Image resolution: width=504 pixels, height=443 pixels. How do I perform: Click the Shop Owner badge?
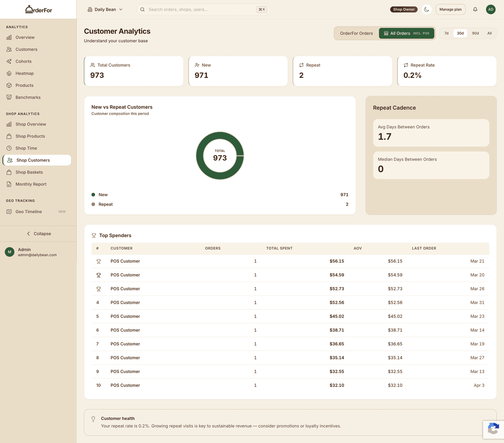(404, 9)
